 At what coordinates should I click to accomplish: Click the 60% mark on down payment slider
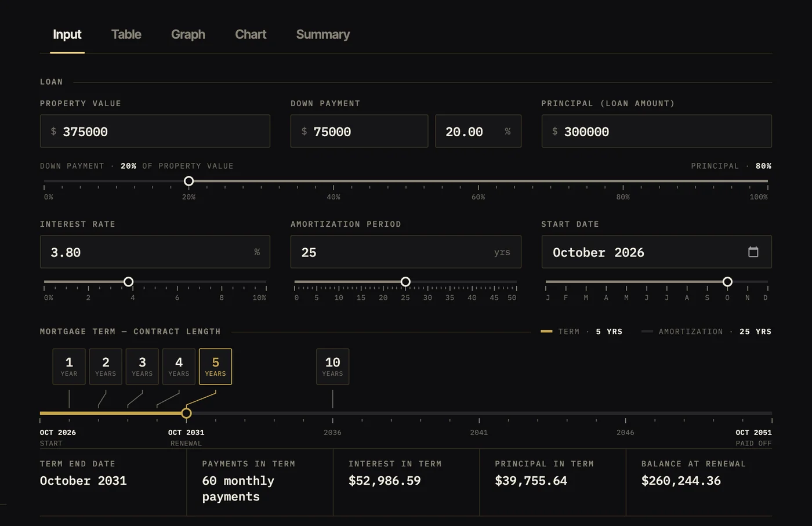[478, 197]
